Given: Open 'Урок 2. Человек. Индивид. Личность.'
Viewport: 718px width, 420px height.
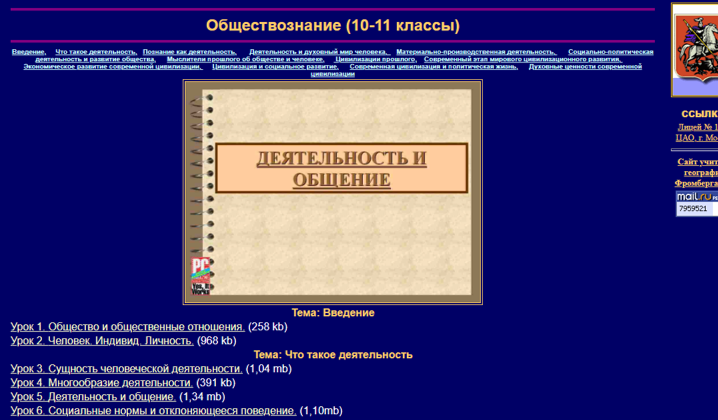Looking at the screenshot, I should [x=102, y=340].
